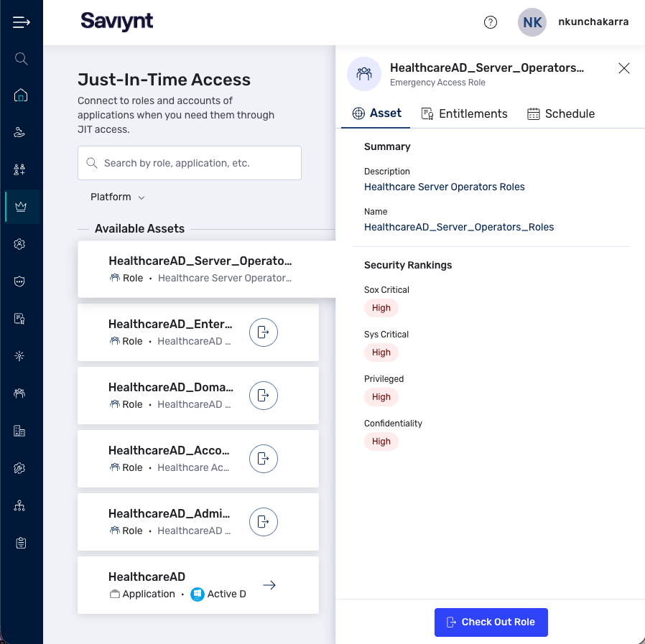Switch to the Entitlements tab
Image resolution: width=645 pixels, height=644 pixels.
[x=465, y=113]
